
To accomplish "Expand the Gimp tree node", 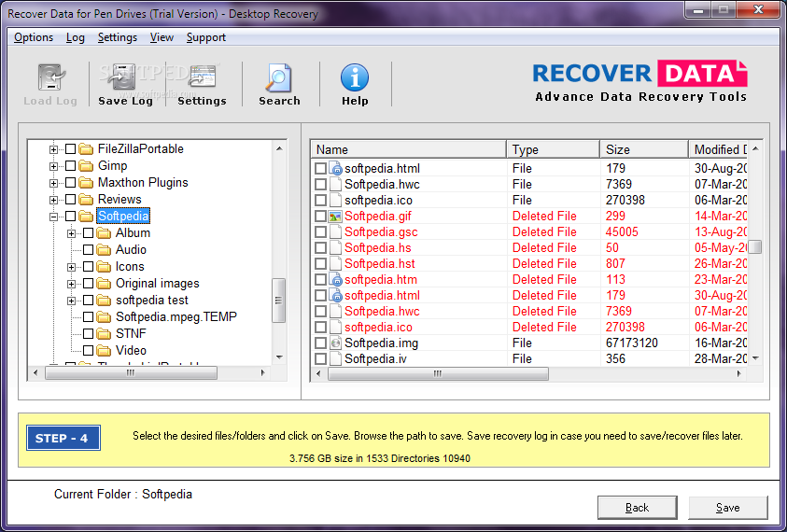I will point(54,166).
